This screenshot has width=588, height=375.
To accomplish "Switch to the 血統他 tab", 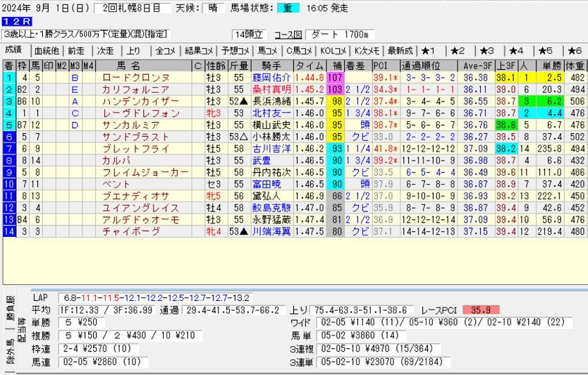I will (46, 50).
